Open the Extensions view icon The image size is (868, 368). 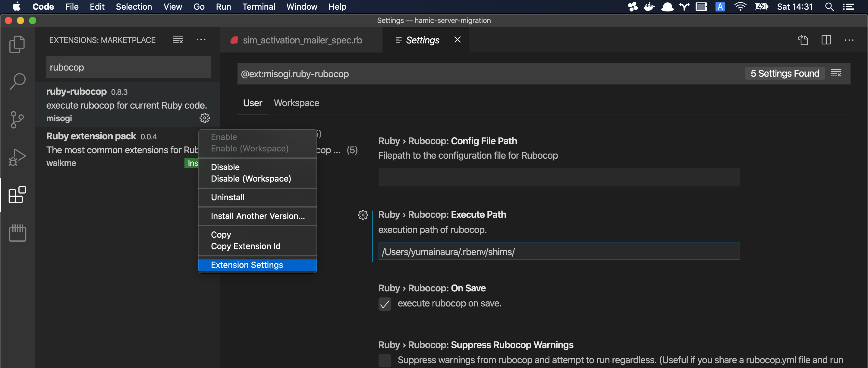(17, 195)
